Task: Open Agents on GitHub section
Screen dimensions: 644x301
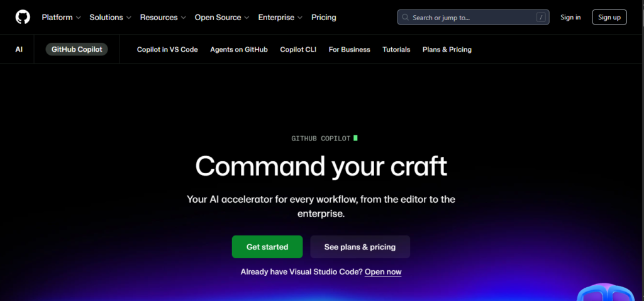Action: pyautogui.click(x=239, y=49)
